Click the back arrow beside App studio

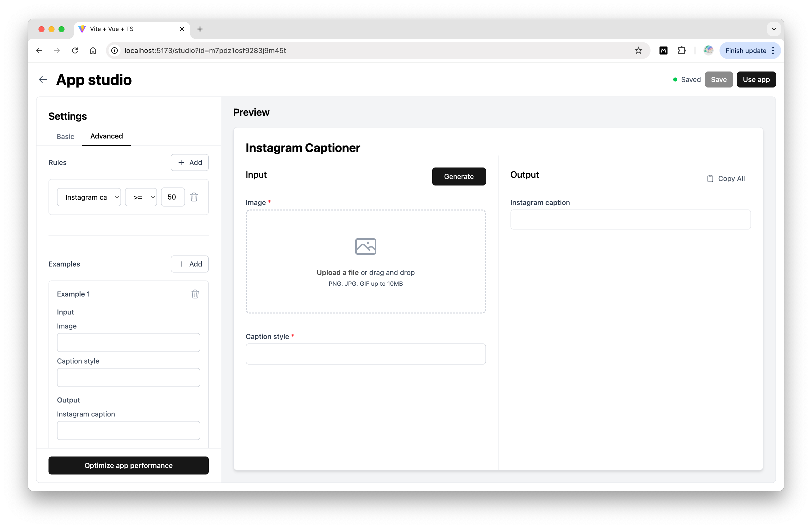tap(43, 79)
